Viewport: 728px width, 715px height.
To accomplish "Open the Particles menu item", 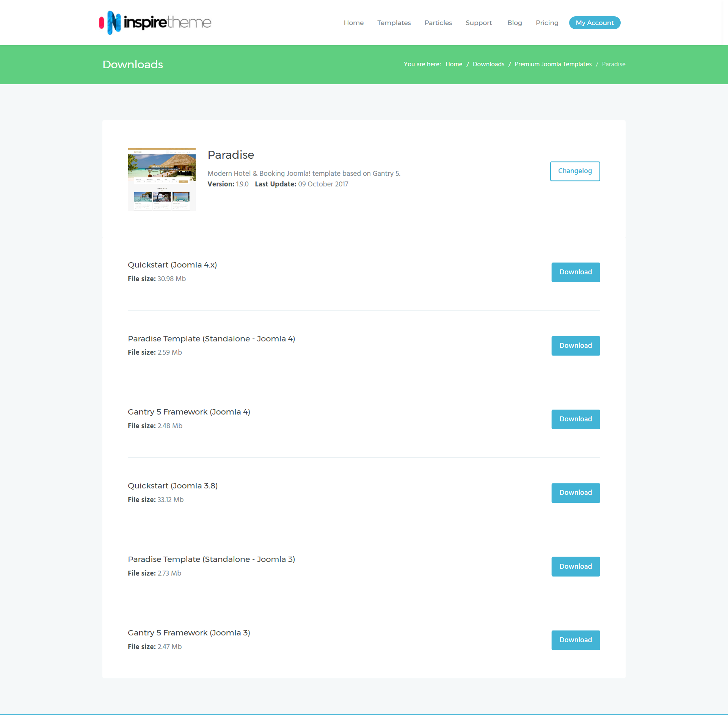I will click(x=438, y=23).
